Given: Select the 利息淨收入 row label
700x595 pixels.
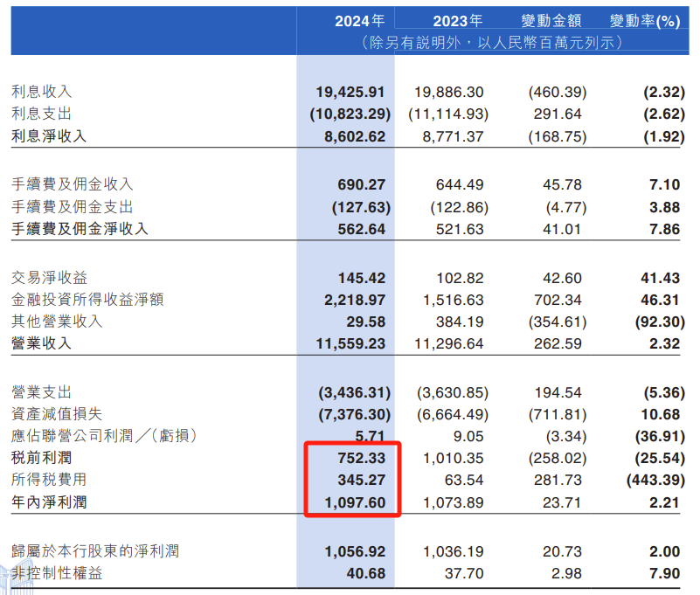Looking at the screenshot, I should pyautogui.click(x=49, y=136).
